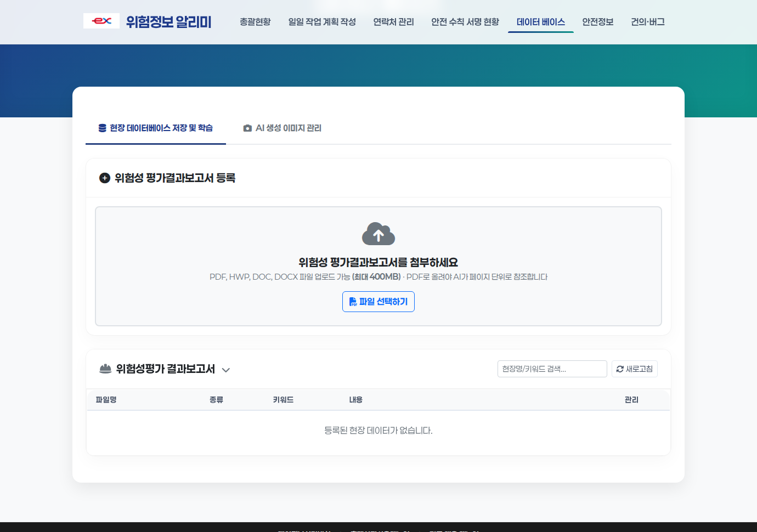
Task: Go to 일일 작업 계획 작성
Action: coord(322,22)
